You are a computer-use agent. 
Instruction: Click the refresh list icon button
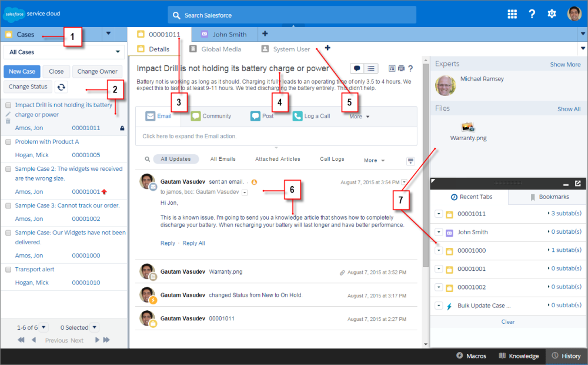[61, 87]
